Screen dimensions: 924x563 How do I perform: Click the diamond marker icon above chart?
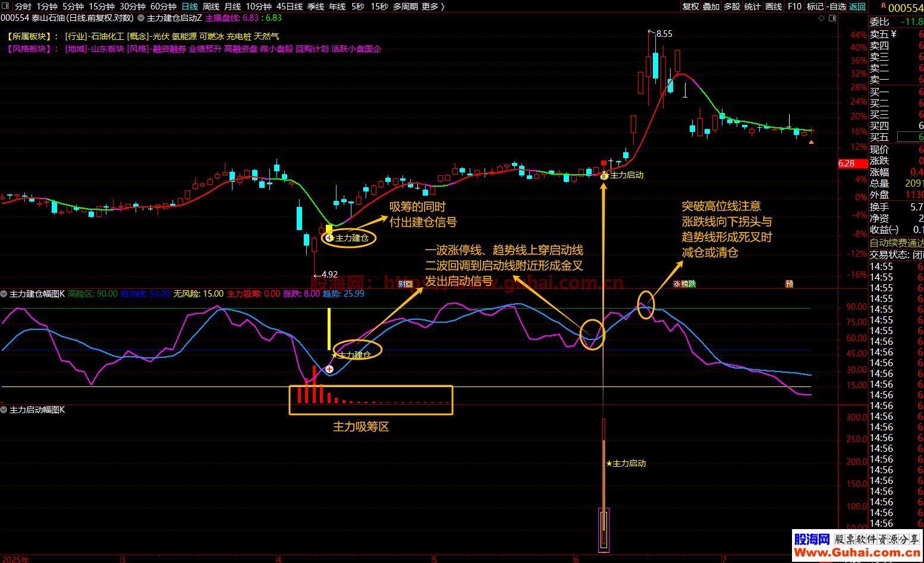click(822, 18)
